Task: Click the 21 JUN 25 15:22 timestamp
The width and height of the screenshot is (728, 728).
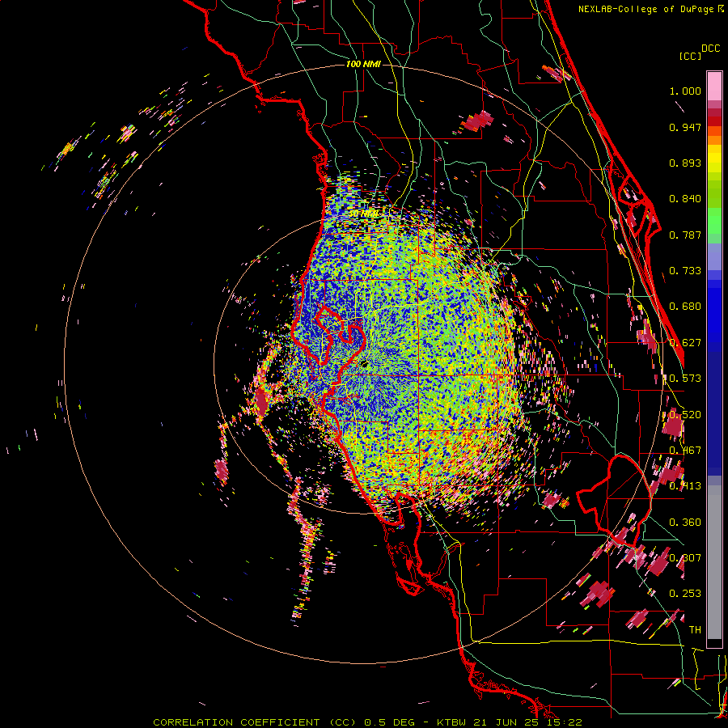Action: [x=528, y=722]
